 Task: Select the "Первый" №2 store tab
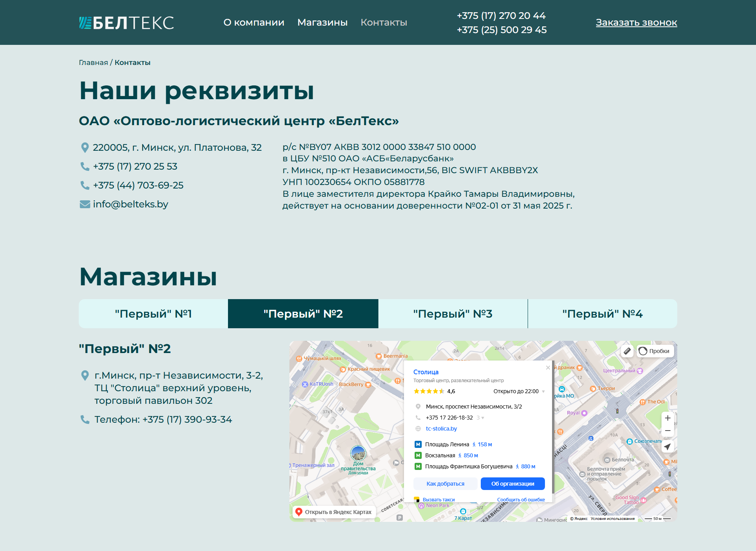303,314
